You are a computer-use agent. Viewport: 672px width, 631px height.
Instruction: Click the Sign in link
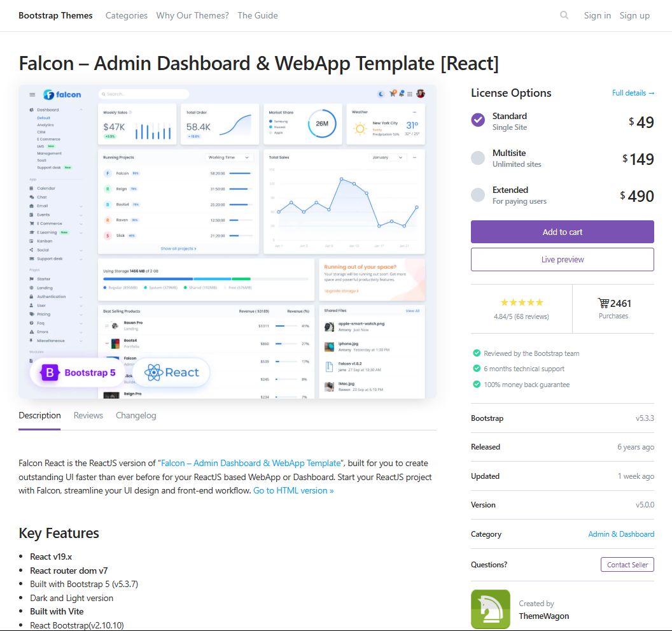pyautogui.click(x=598, y=15)
